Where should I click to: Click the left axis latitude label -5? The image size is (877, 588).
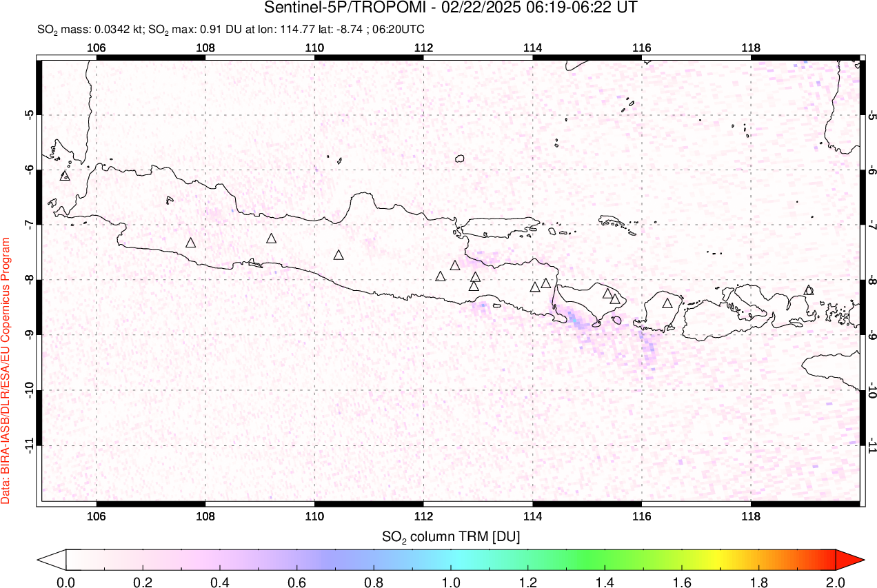point(30,114)
